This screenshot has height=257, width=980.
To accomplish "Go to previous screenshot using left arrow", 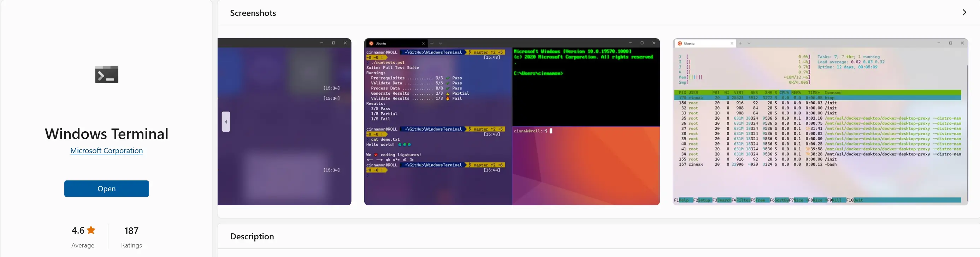I will [x=226, y=122].
